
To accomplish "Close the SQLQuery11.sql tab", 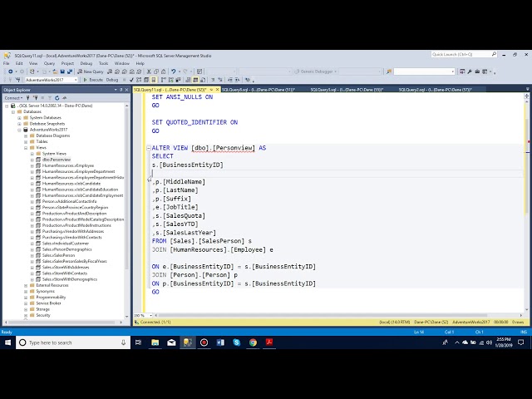I will pos(218,90).
